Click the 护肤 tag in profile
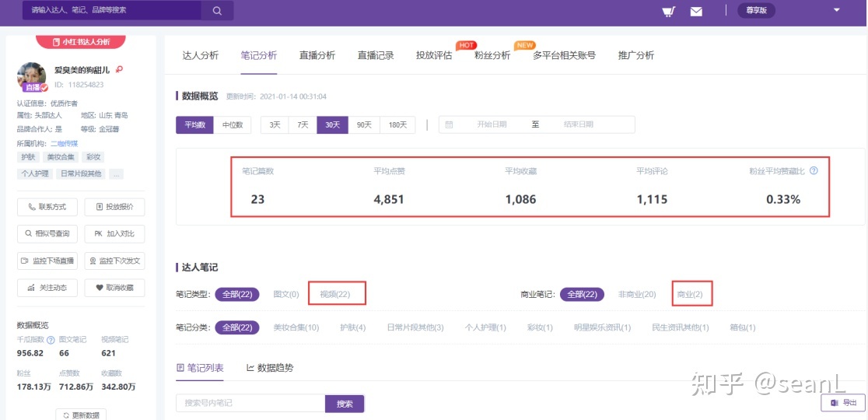Screen dimensions: 868x420 pos(28,157)
